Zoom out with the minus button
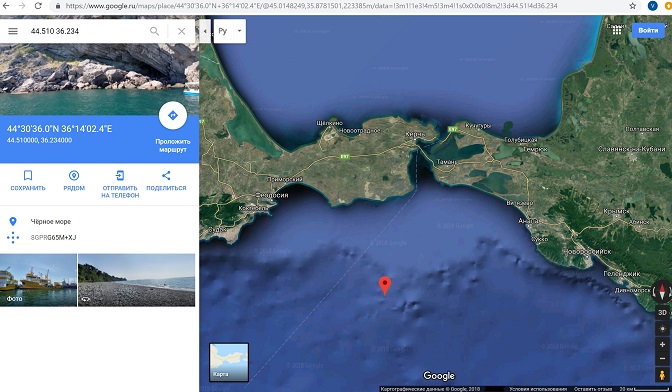 tap(663, 359)
